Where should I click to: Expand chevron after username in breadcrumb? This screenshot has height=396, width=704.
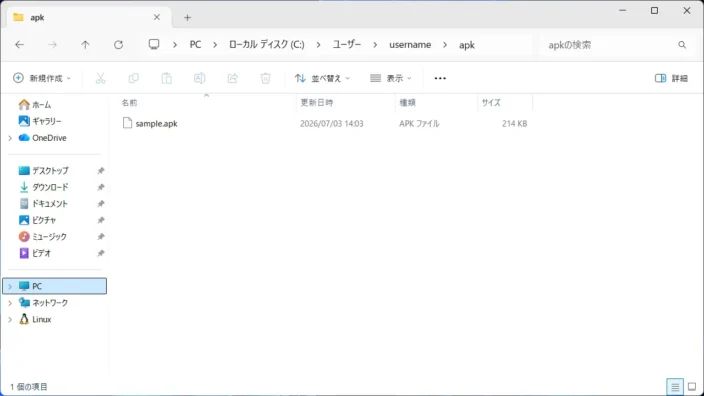click(445, 45)
